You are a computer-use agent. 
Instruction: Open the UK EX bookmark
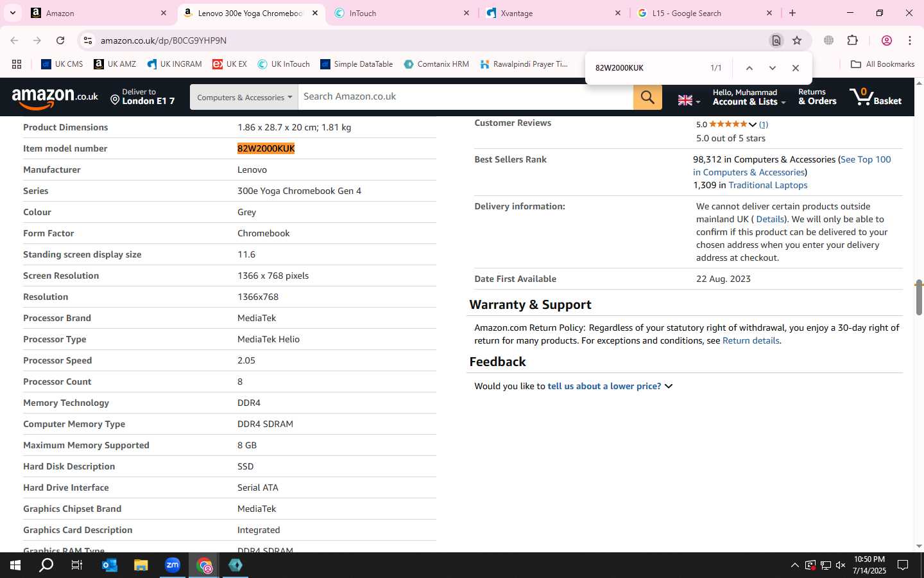[x=230, y=64]
